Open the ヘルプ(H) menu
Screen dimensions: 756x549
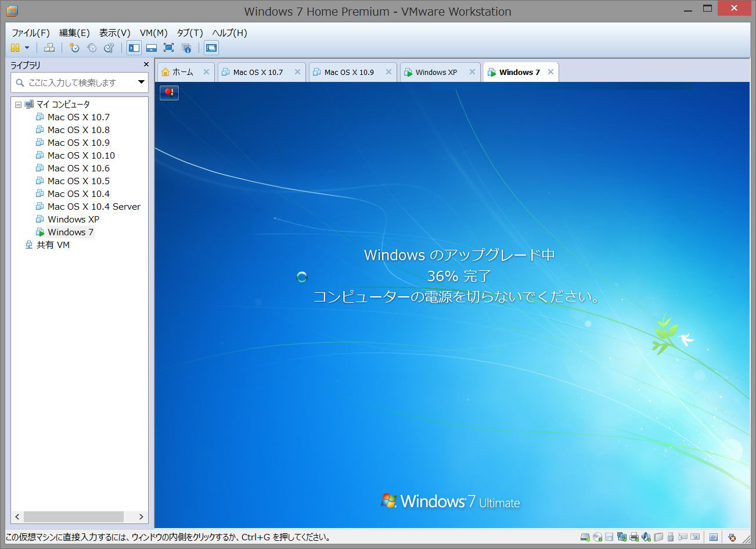point(229,33)
